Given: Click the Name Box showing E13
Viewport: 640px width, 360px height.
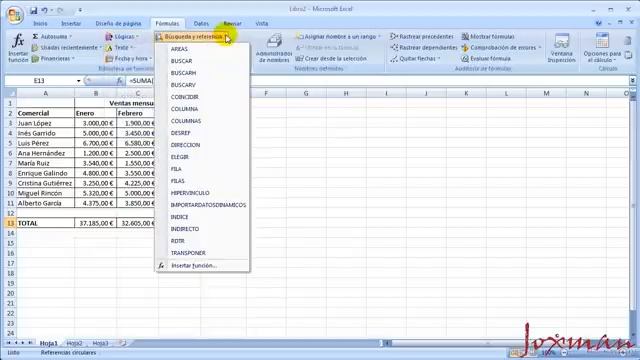Looking at the screenshot, I should 40,81.
